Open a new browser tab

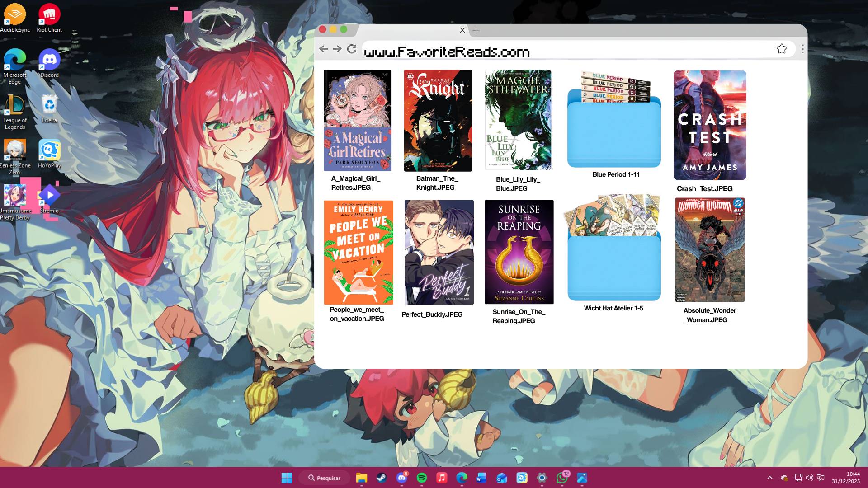(476, 30)
